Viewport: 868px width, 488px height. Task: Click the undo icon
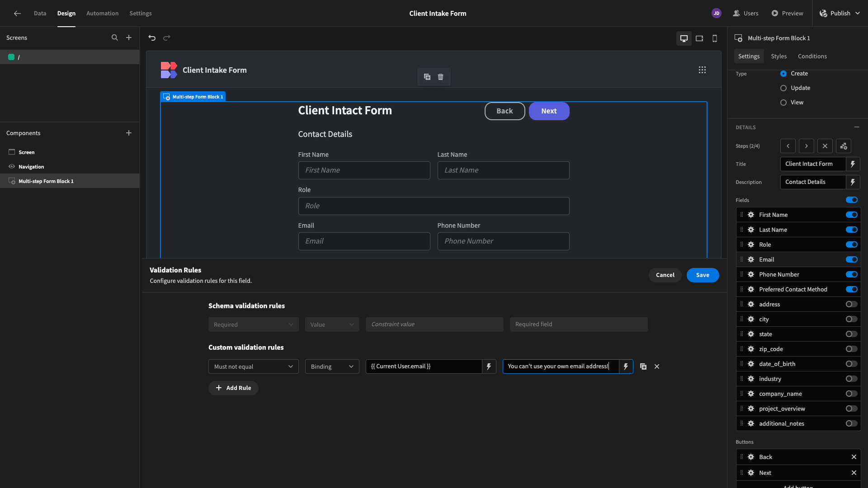point(152,38)
